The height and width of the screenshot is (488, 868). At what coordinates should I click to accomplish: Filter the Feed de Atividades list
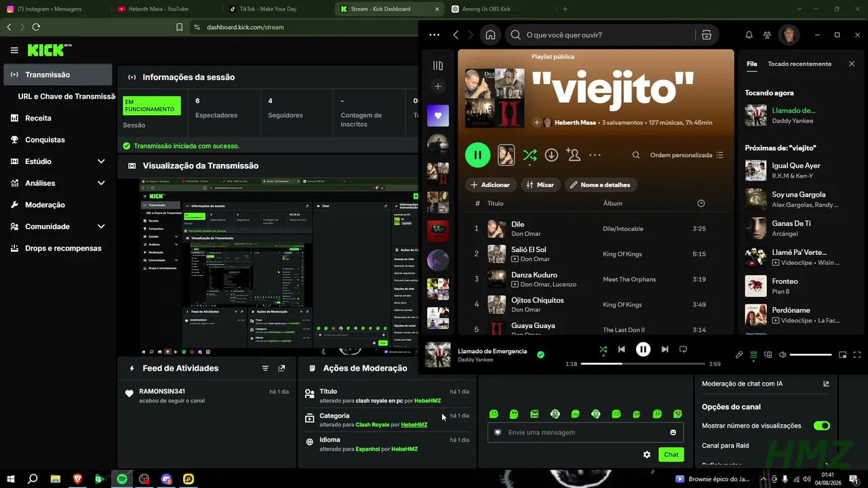265,368
